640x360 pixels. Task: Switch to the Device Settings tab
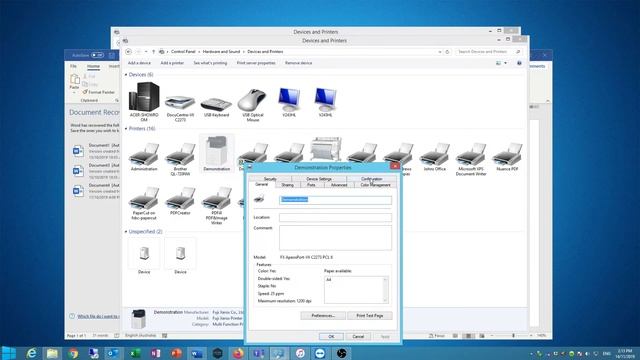(319, 179)
